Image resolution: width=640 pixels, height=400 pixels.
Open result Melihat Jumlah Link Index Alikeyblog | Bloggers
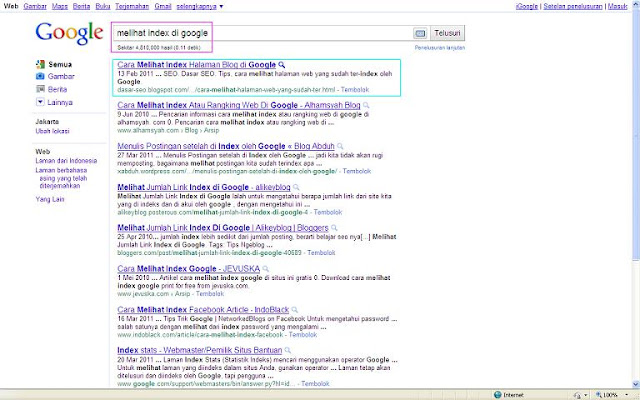click(x=223, y=228)
